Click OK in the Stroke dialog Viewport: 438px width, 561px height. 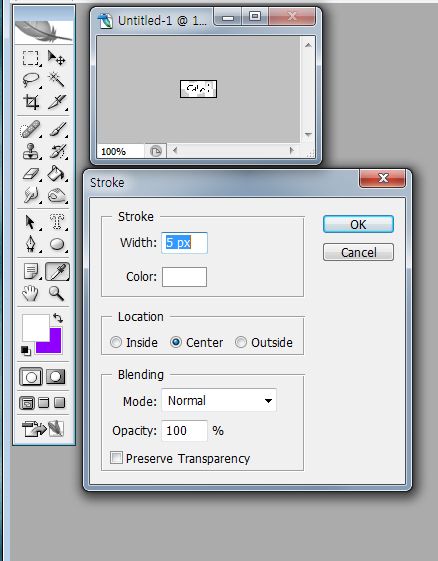[358, 224]
